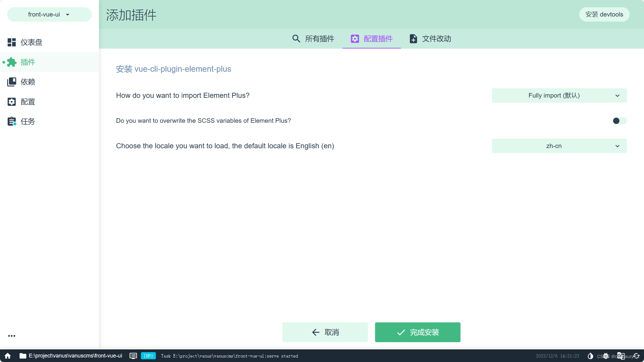Click the 依赖 dependencies icon

(x=11, y=82)
